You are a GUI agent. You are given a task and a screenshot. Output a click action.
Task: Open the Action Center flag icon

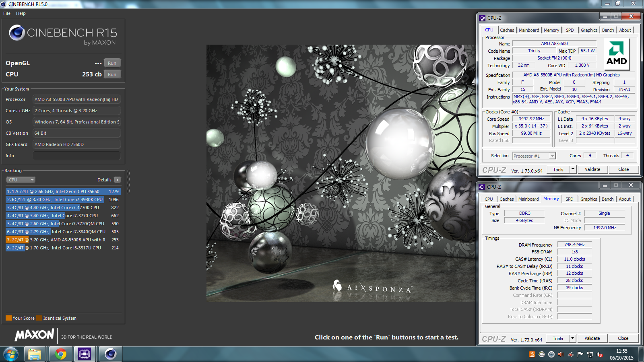tap(580, 354)
